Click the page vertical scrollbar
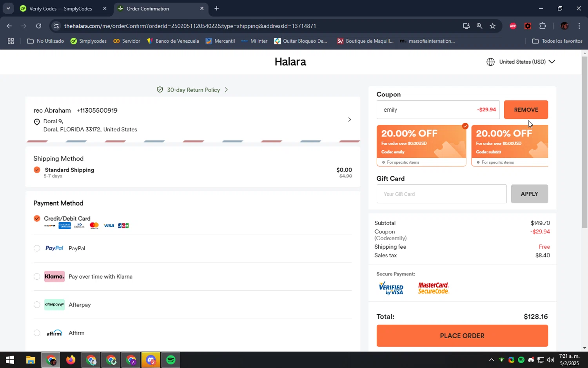Screen dimensions: 588x368 (x=584, y=142)
